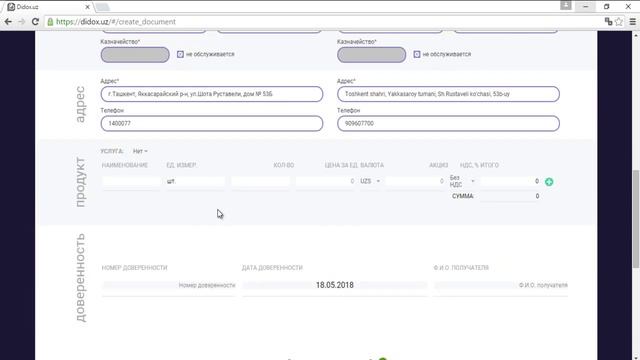Open the Услуга 'Нет' dropdown
640x360 pixels.
click(x=140, y=151)
